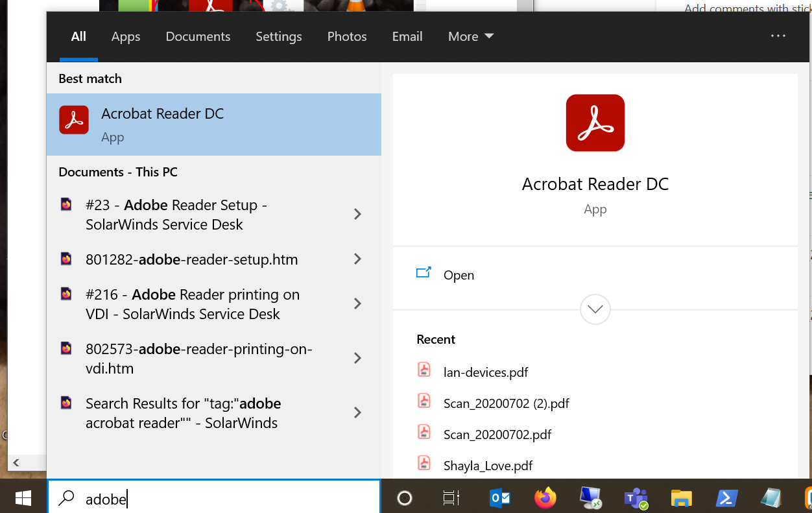Expand 802573-adobe-reader-printing-on-vdi.htm arrow
The height and width of the screenshot is (513, 812).
(357, 358)
